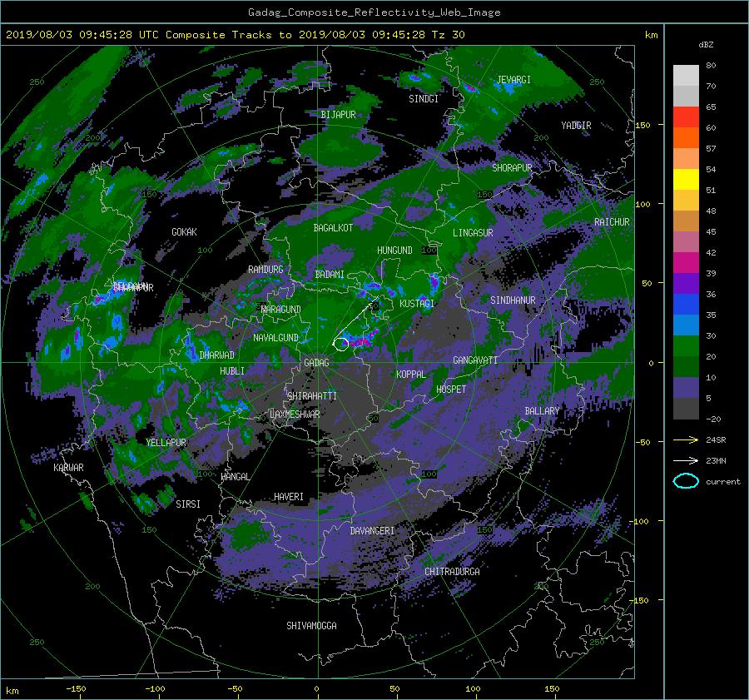The height and width of the screenshot is (700, 749).
Task: Click the SINDGI city label
Action: tap(424, 99)
